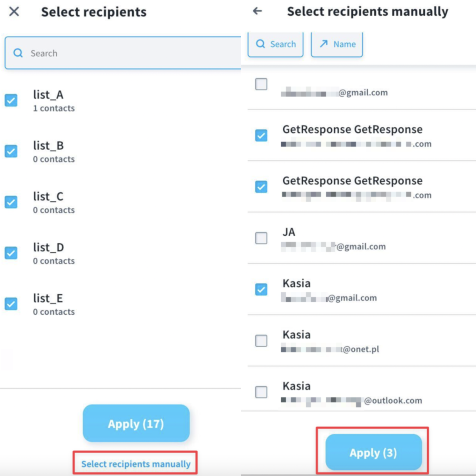Confirm selection with Apply (3)
The width and height of the screenshot is (476, 476).
pos(374,452)
